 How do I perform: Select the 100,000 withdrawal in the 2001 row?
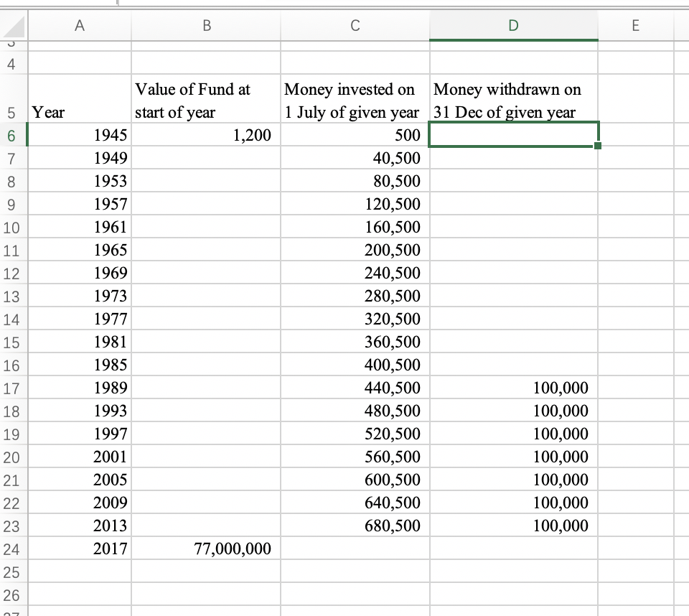[x=514, y=457]
